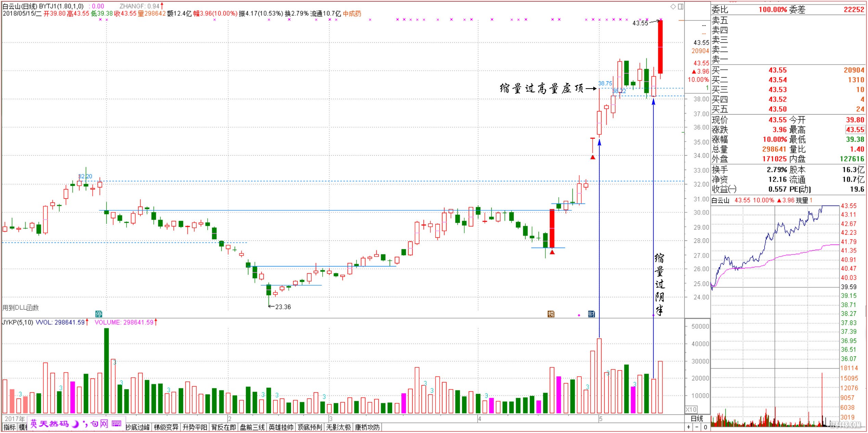Select the 背反在即 indicator tab

223,427
